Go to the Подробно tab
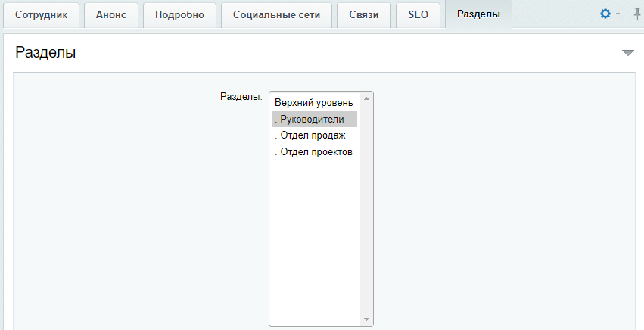The image size is (644, 330). pos(179,15)
